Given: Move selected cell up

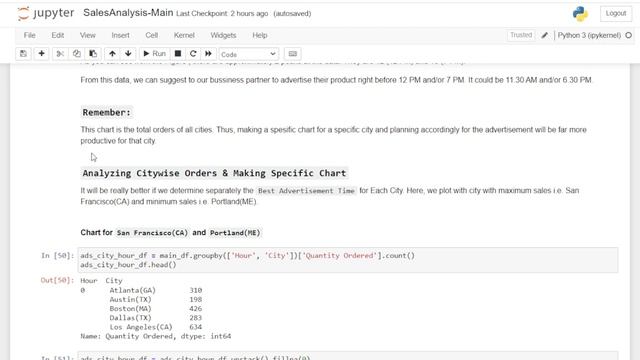Looking at the screenshot, I should point(112,54).
